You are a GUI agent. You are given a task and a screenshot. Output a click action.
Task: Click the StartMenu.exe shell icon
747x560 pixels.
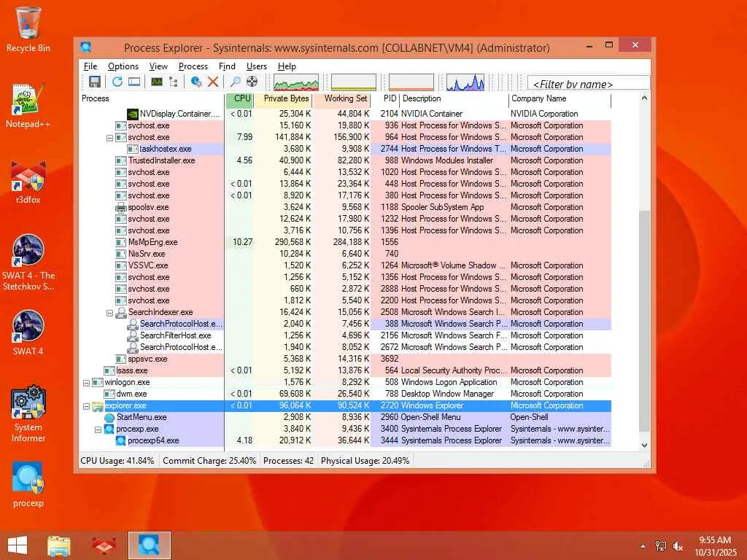tap(109, 417)
